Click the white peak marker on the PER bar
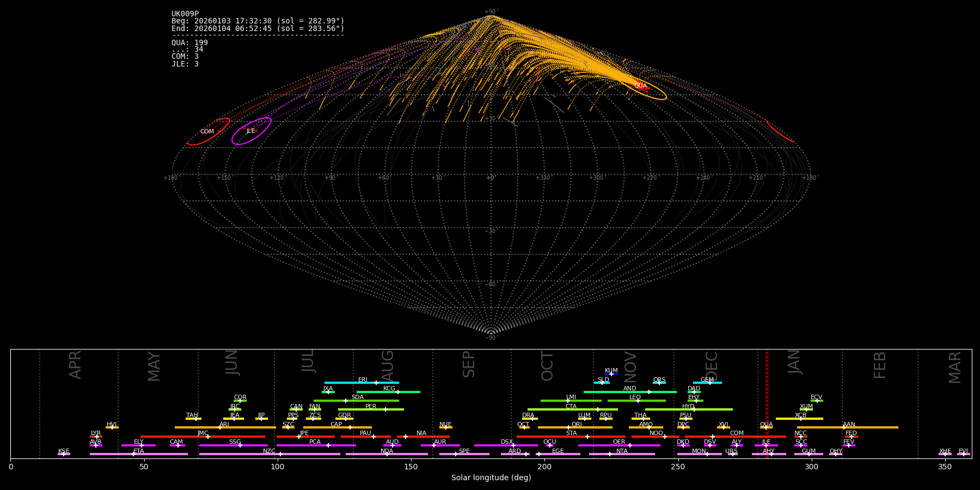Screen dimensions: 980x490 coord(385,409)
